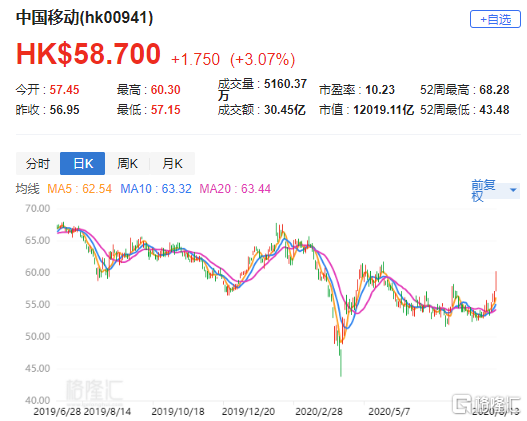The height and width of the screenshot is (421, 527).
Task: Click the 52-week low value 43.48
Action: click(494, 110)
